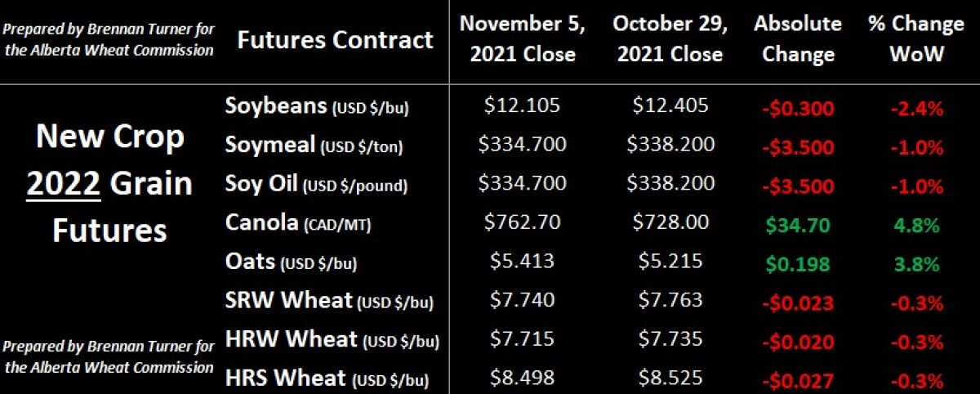Select the % Change WoW column header

[x=915, y=38]
